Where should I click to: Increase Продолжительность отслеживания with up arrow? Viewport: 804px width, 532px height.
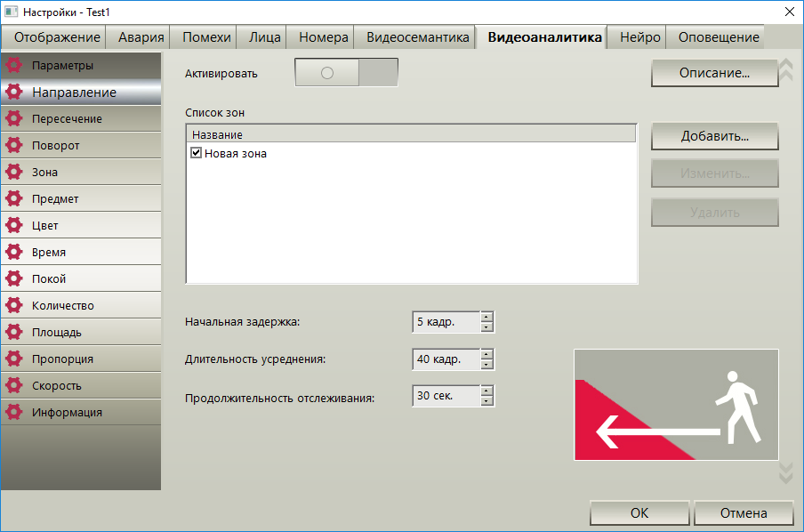(486, 391)
